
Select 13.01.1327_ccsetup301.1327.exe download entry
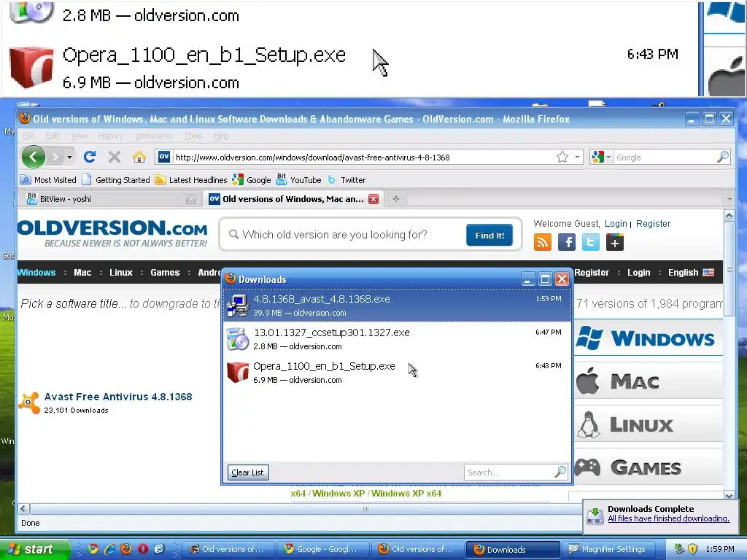pos(397,338)
